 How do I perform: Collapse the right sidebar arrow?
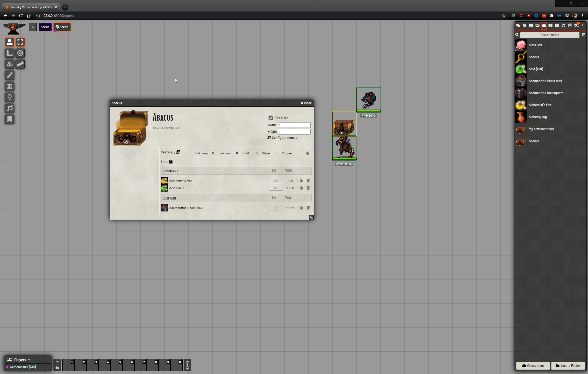coord(583,25)
